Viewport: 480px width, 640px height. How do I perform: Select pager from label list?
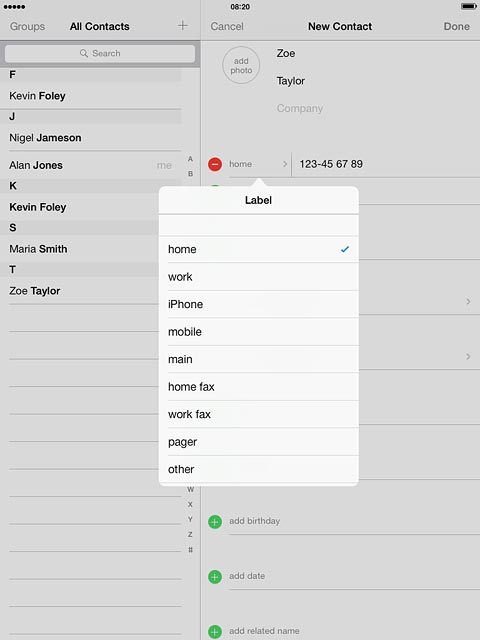point(259,442)
